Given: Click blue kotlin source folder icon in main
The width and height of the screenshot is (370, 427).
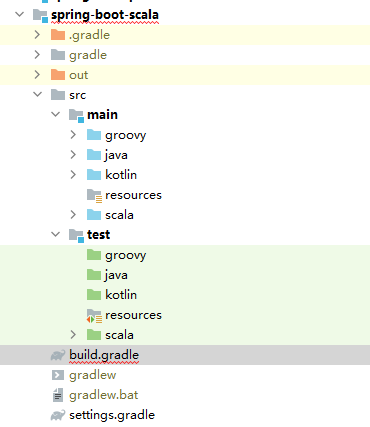Looking at the screenshot, I should coord(94,175).
